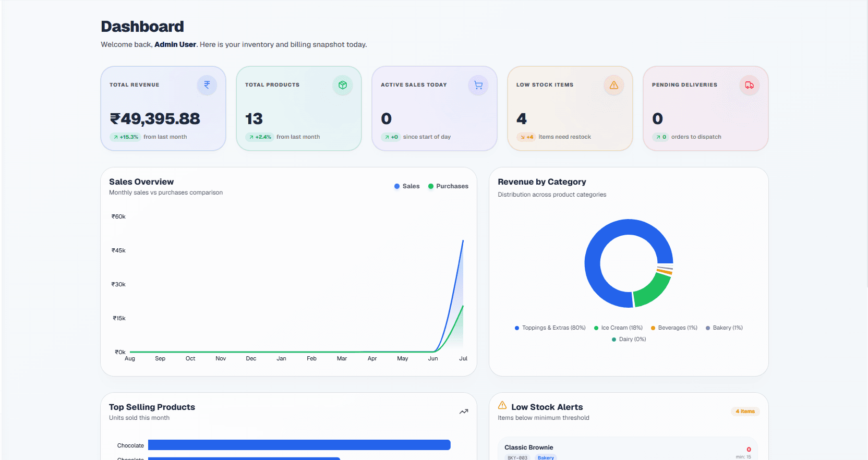Click the warning icon on Low Stock Items card
This screenshot has width=868, height=460.
coord(614,85)
